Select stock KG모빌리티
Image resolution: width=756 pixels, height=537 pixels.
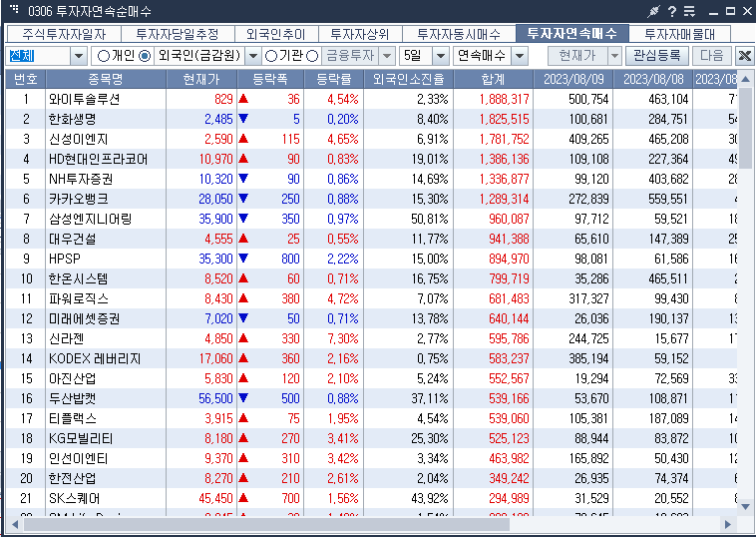(x=81, y=439)
